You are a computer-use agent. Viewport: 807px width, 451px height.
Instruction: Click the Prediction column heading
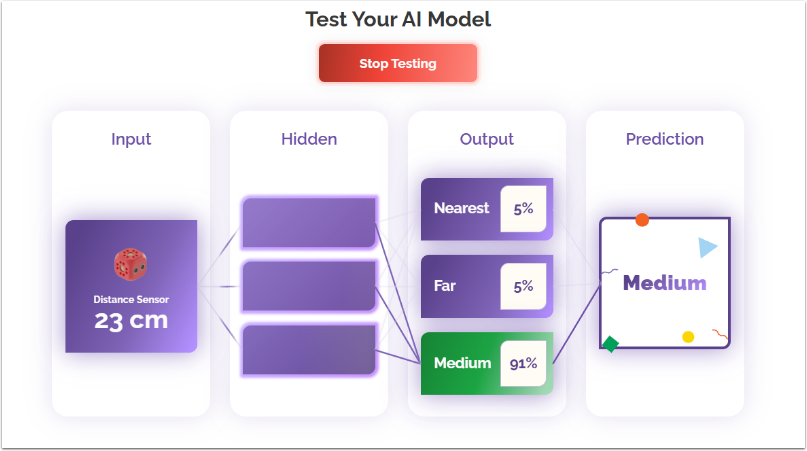coord(665,139)
